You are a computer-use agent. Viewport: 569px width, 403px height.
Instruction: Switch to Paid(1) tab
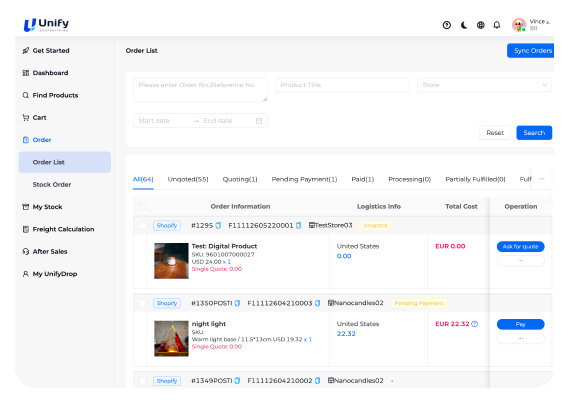tap(363, 179)
